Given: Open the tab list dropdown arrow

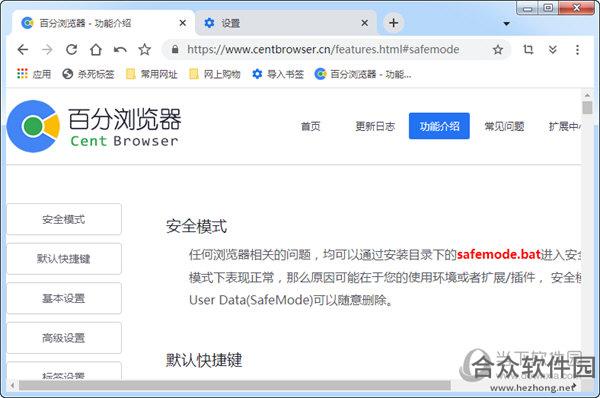Looking at the screenshot, I should (506, 24).
